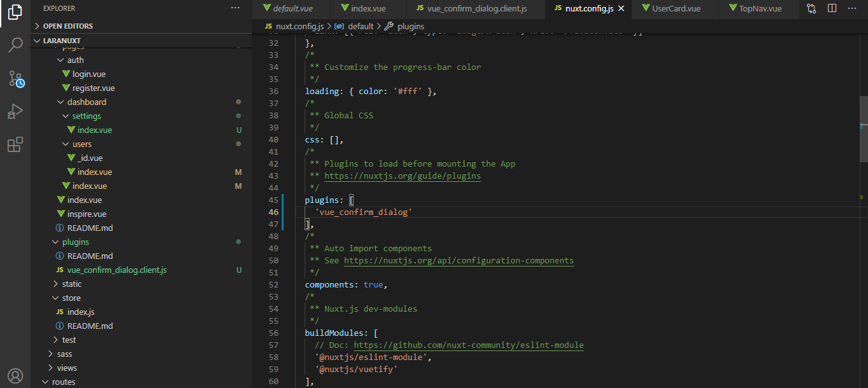Click the 'vue_confirm_dialog' string on line 46
Viewport: 868px width, 388px height.
pos(363,212)
